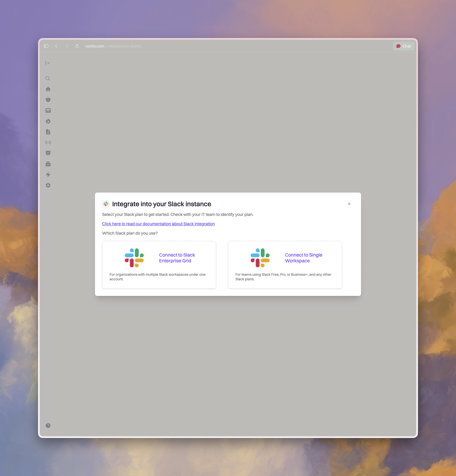
Task: Open the Slack integration documentation link
Action: pos(158,224)
